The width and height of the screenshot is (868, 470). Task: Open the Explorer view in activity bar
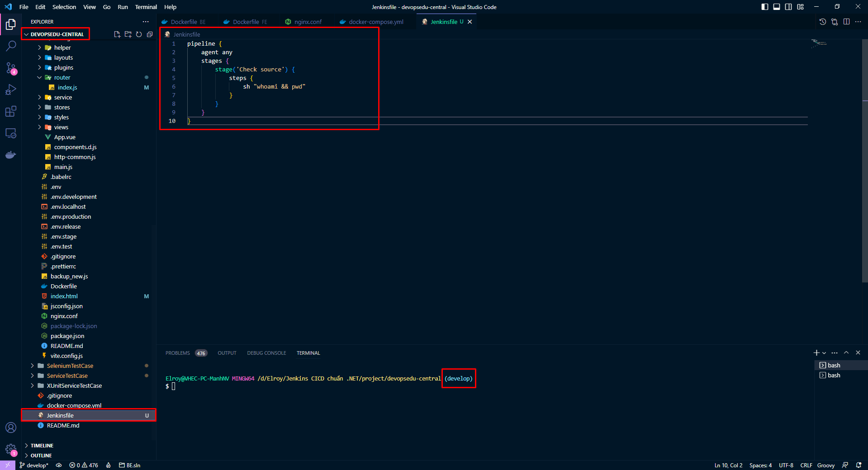pyautogui.click(x=11, y=24)
